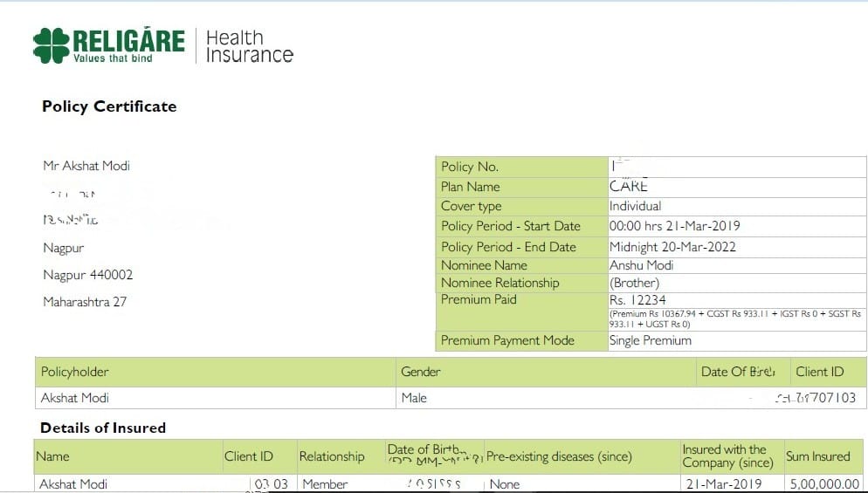Select the 'Policy Certificate' heading
This screenshot has width=868, height=493.
click(x=109, y=106)
